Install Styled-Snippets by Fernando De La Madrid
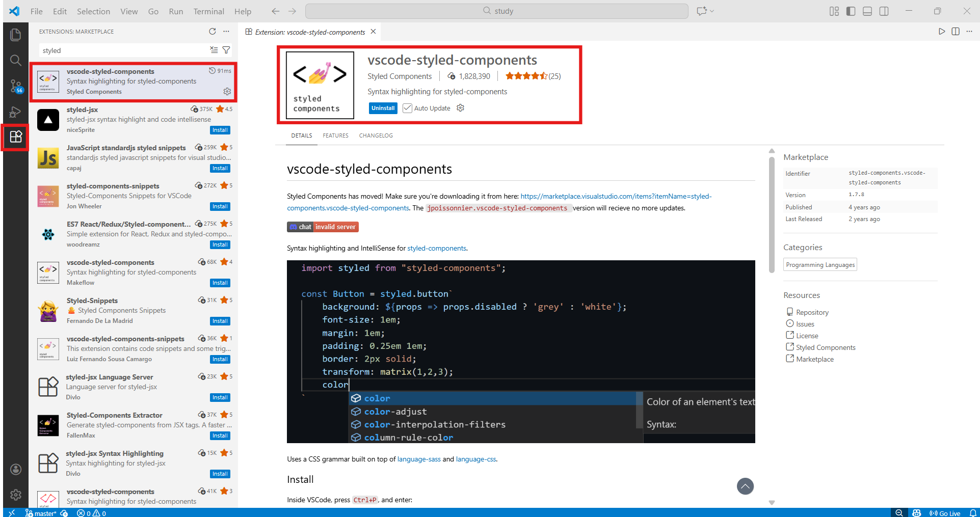This screenshot has width=980, height=517. [x=220, y=321]
